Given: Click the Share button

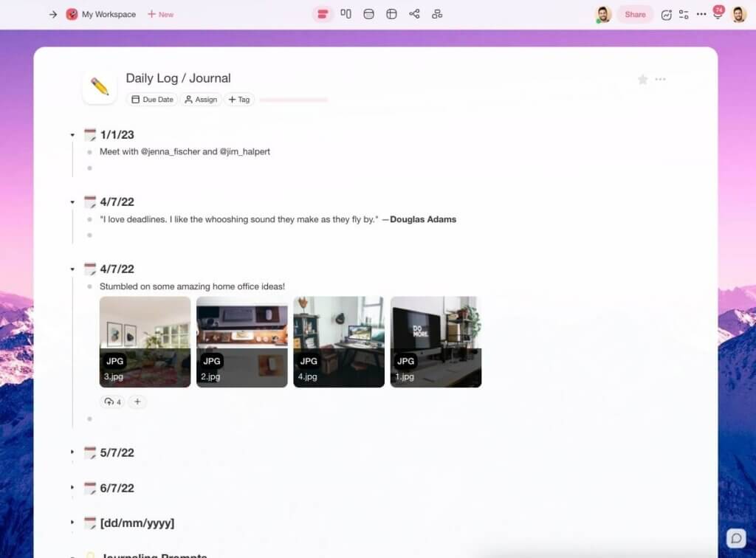Looking at the screenshot, I should coord(634,14).
